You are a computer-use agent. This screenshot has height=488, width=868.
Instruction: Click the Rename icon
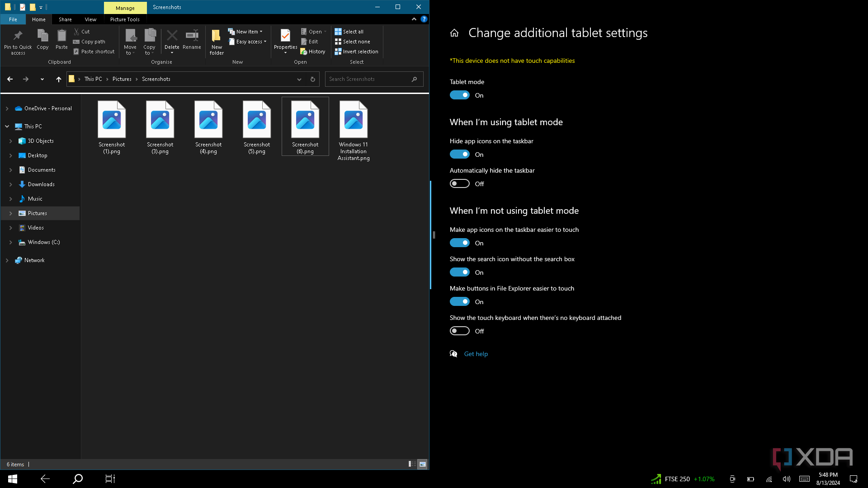tap(192, 39)
